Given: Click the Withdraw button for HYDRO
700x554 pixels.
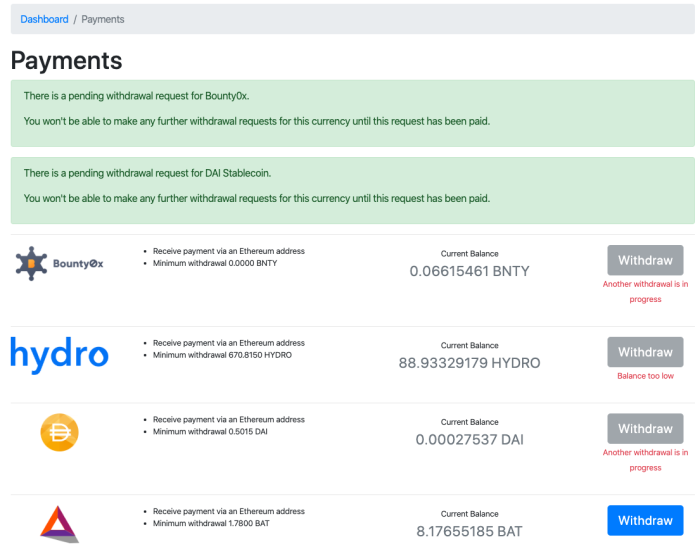Looking at the screenshot, I should [x=645, y=352].
